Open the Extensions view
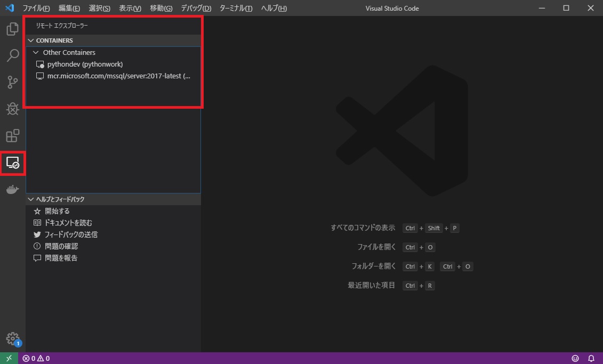 [x=12, y=136]
